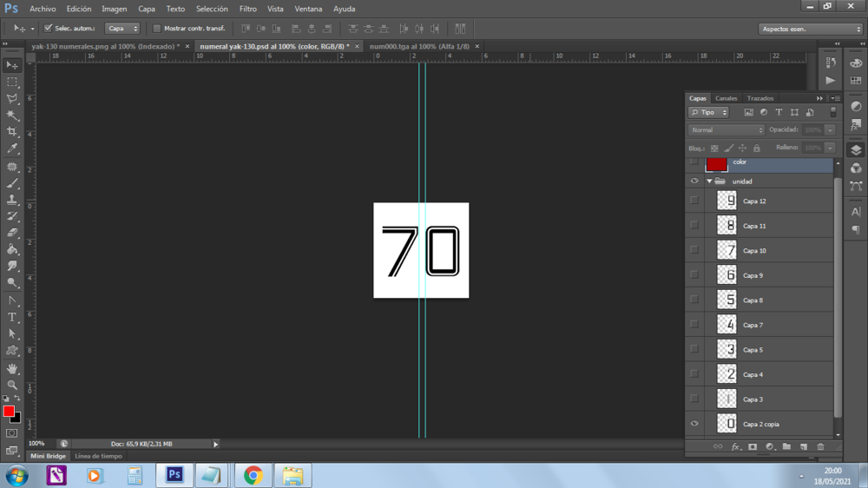Viewport: 868px width, 488px height.
Task: Open the Tipo layer filter dropdown
Action: point(708,112)
